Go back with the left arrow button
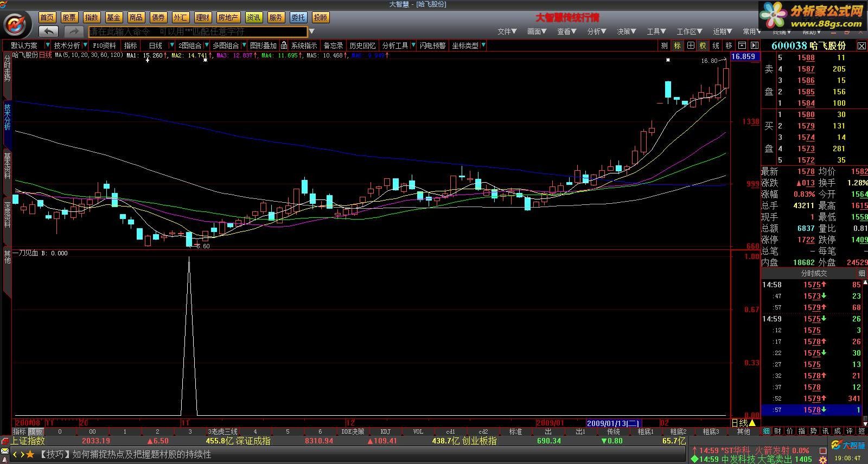Viewport: 868px width, 464px height. (x=48, y=31)
